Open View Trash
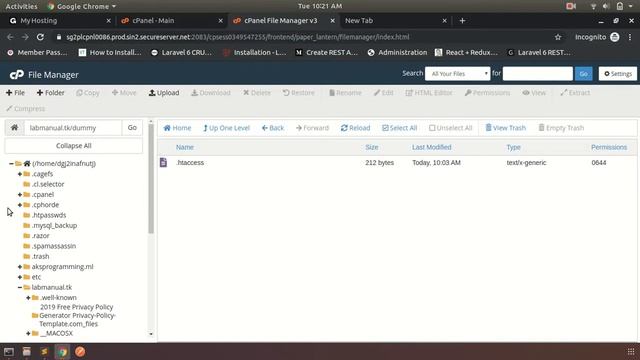 click(505, 128)
